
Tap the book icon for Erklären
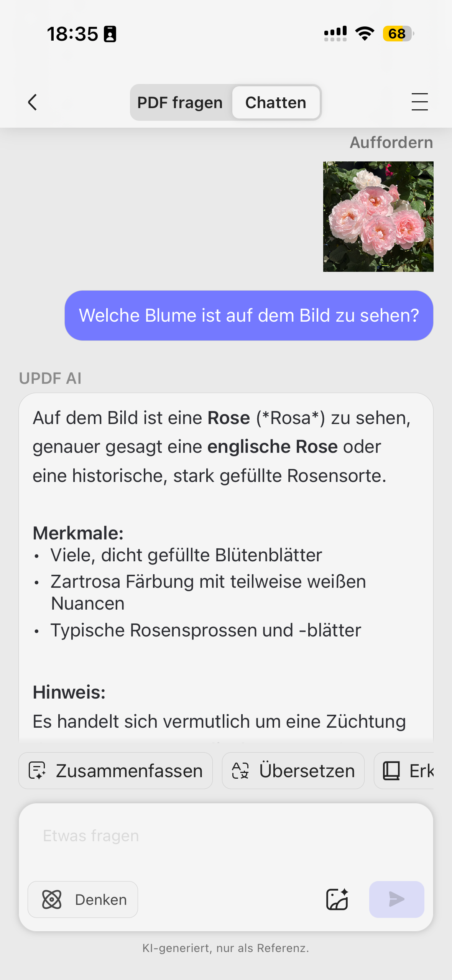(x=391, y=771)
